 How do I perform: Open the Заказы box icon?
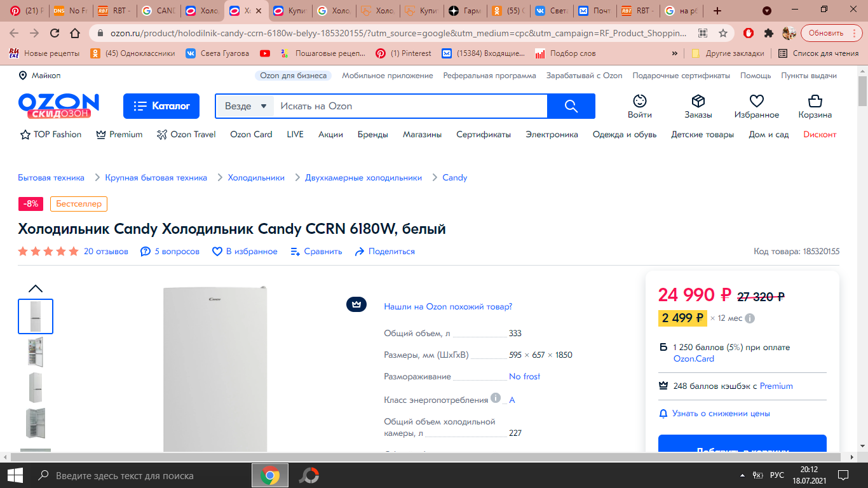[698, 101]
